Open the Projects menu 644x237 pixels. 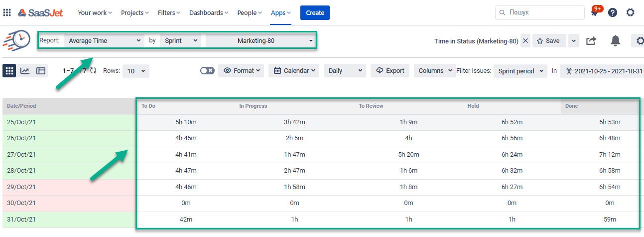pos(135,12)
